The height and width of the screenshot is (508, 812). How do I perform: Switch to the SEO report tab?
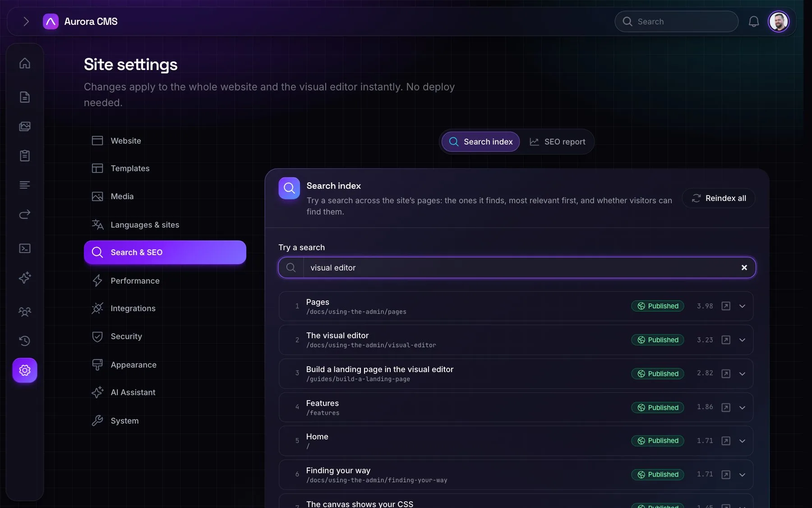click(557, 142)
